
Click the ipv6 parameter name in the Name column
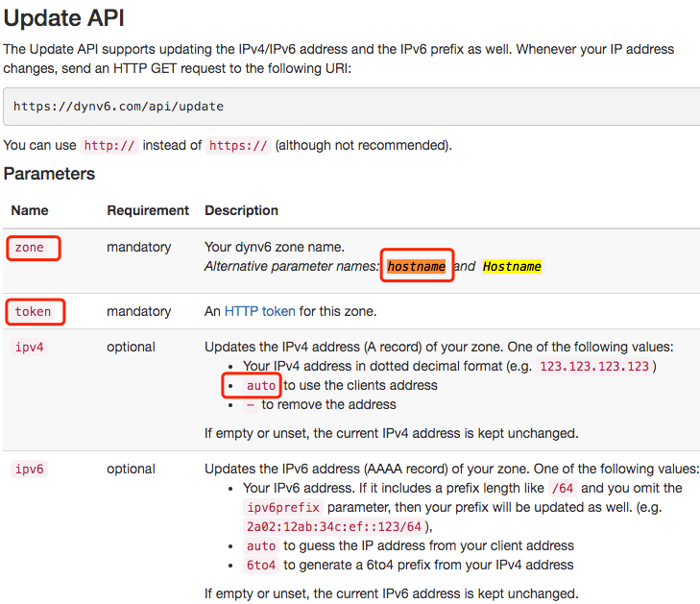pos(29,469)
